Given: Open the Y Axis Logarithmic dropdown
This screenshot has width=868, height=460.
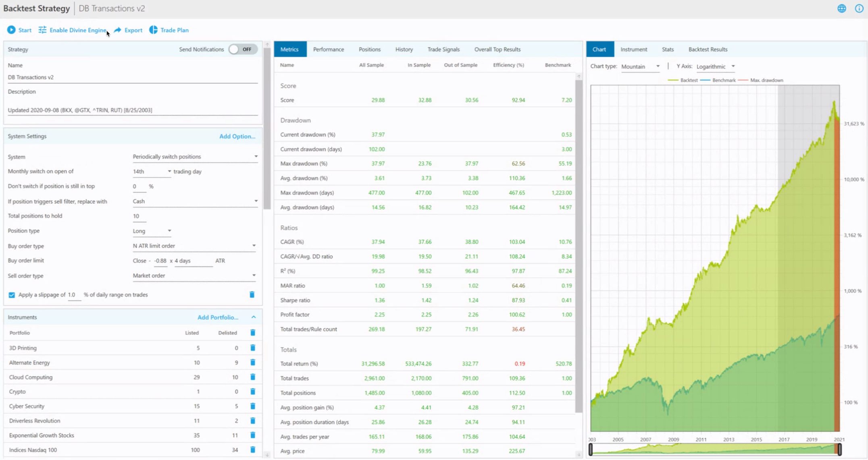Looking at the screenshot, I should [716, 66].
